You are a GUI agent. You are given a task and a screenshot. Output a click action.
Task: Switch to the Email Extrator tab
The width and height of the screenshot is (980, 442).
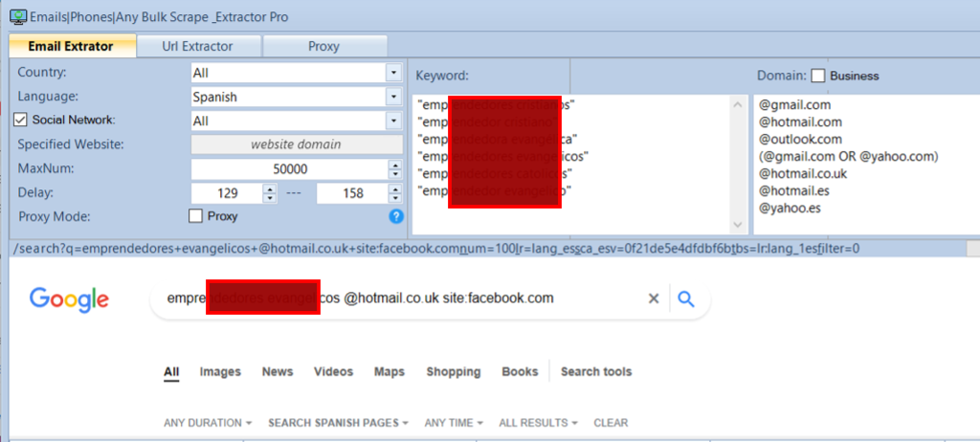click(72, 46)
